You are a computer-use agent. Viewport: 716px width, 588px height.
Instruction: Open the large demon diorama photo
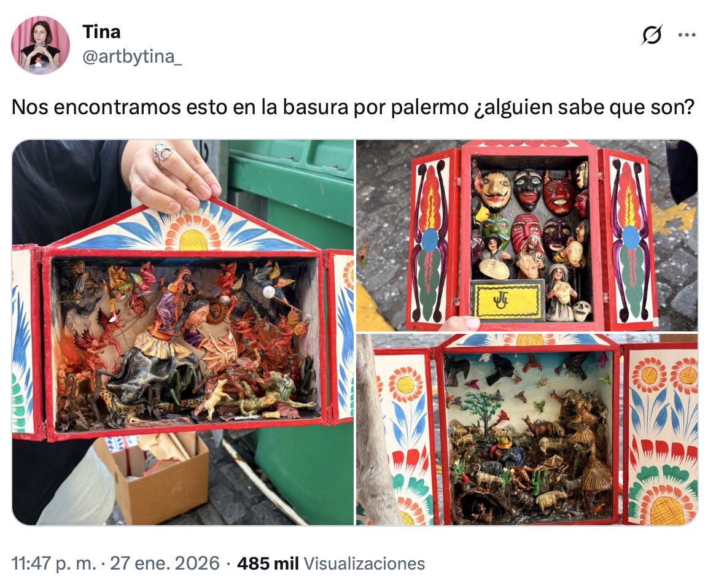point(182,332)
